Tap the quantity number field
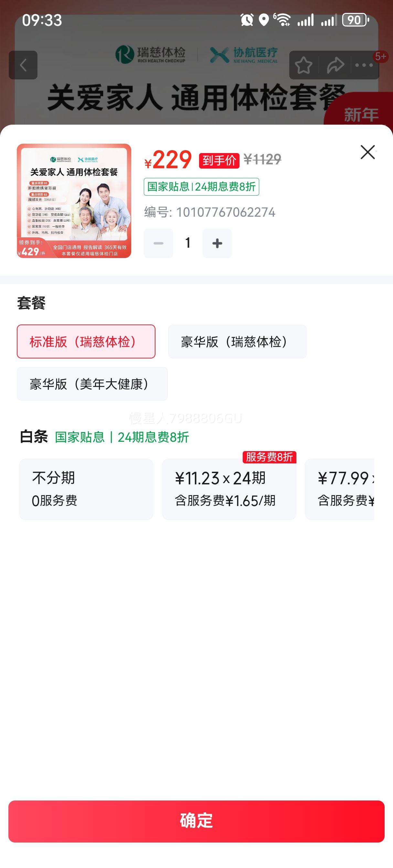The width and height of the screenshot is (393, 868). coord(188,243)
